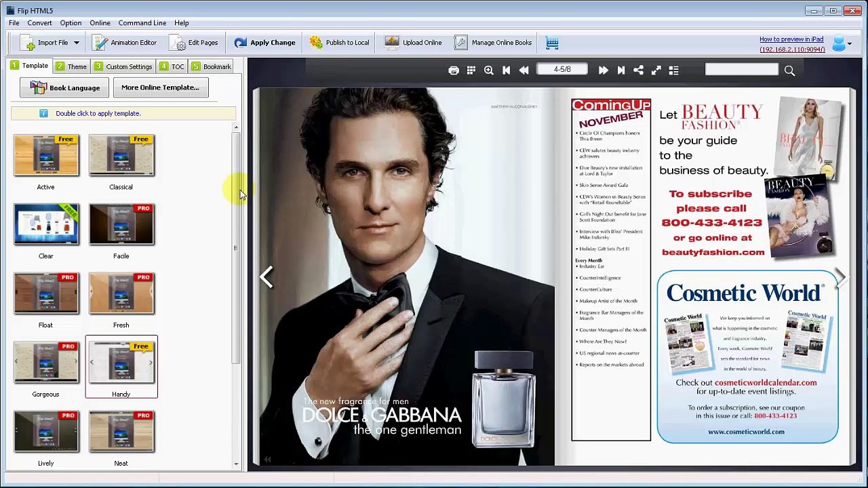This screenshot has height=488, width=868.
Task: Click the template list scroll-down arrow
Action: point(236,464)
